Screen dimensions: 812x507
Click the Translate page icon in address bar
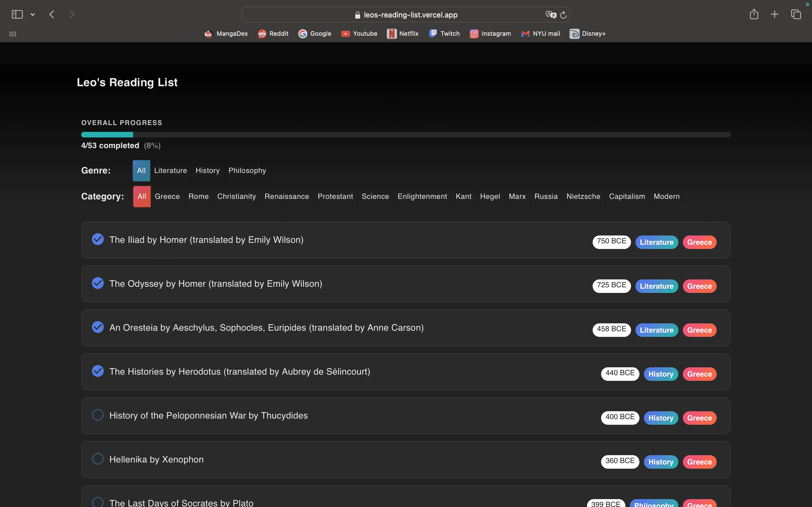coord(550,15)
